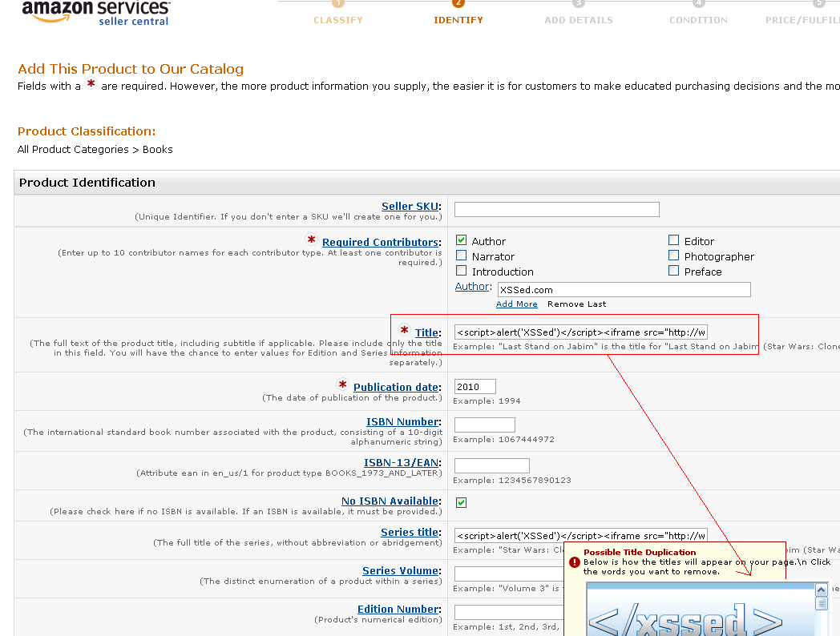Screen dimensions: 840x636
Task: Click the 'All Product Categories > Books' breadcrumb text
Action: pyautogui.click(x=95, y=149)
